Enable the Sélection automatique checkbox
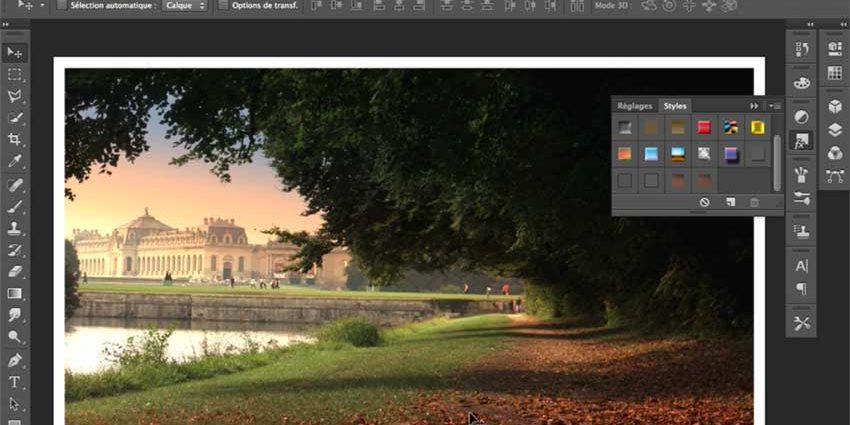This screenshot has height=425, width=850. 62,6
